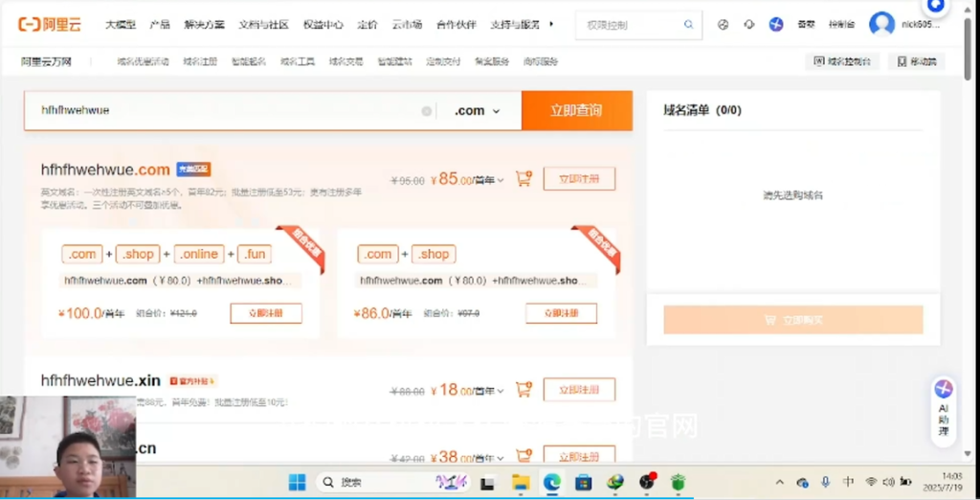
Task: Click 立即注册 for hfhfhwehwue.xin
Action: [579, 389]
